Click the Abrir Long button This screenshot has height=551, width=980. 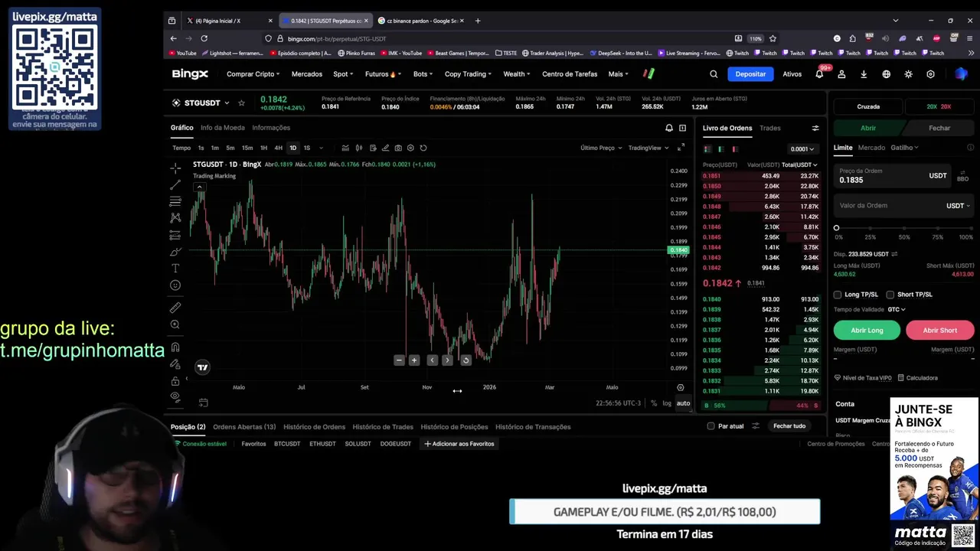(867, 330)
